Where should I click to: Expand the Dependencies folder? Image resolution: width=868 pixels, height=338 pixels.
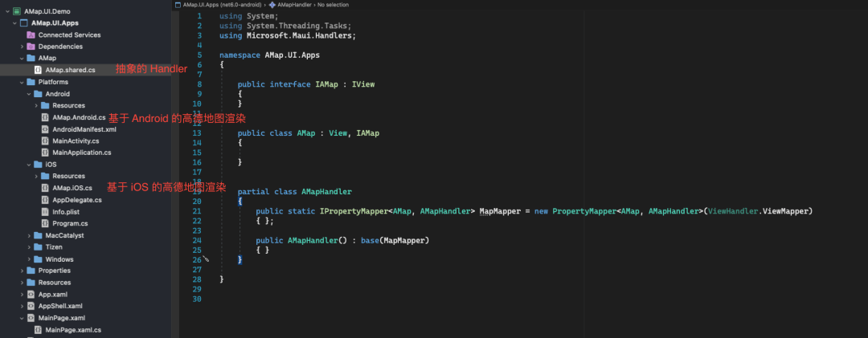(23, 47)
